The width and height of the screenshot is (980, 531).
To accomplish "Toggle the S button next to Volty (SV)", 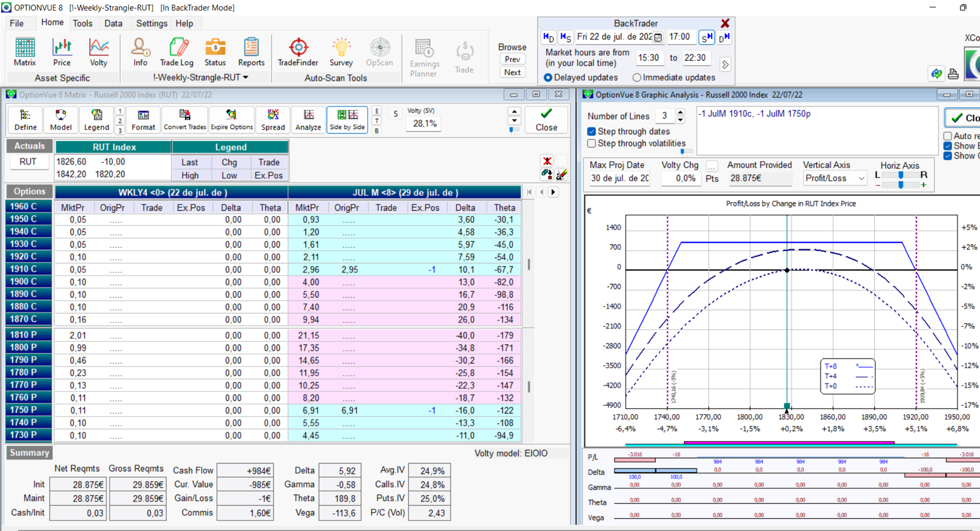I will tap(395, 114).
